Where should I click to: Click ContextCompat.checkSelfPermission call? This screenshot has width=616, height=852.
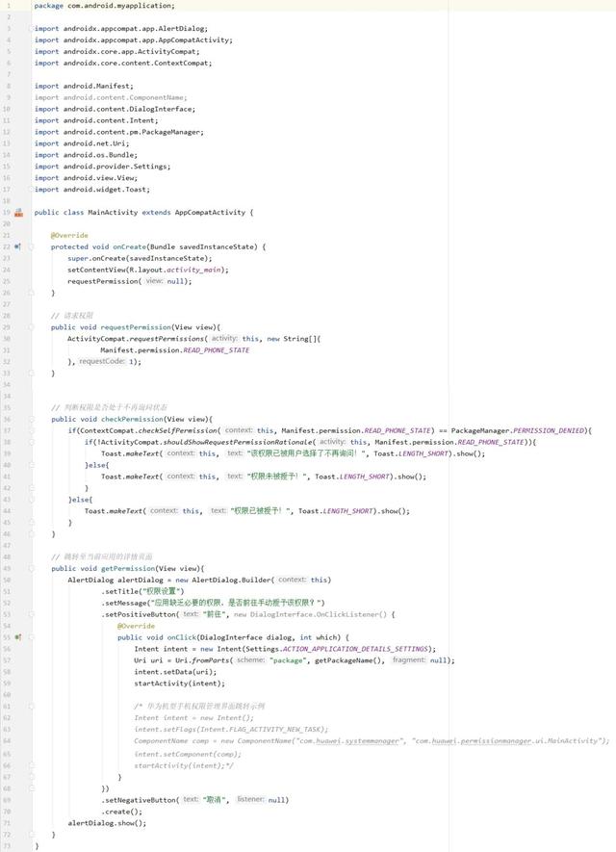pos(148,431)
